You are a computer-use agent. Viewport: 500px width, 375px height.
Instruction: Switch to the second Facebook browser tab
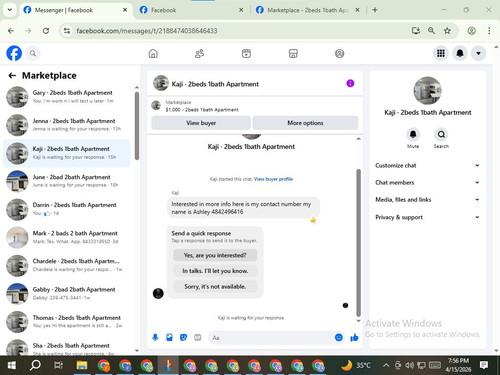[191, 10]
